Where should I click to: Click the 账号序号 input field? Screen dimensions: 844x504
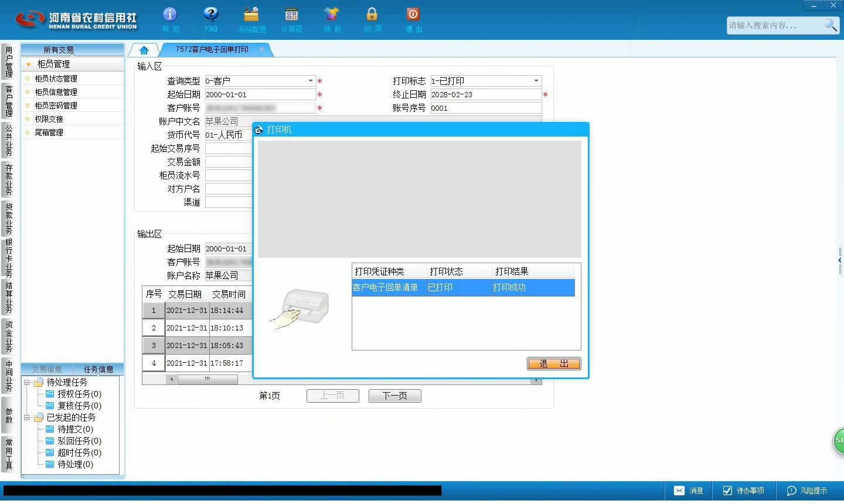pos(486,108)
